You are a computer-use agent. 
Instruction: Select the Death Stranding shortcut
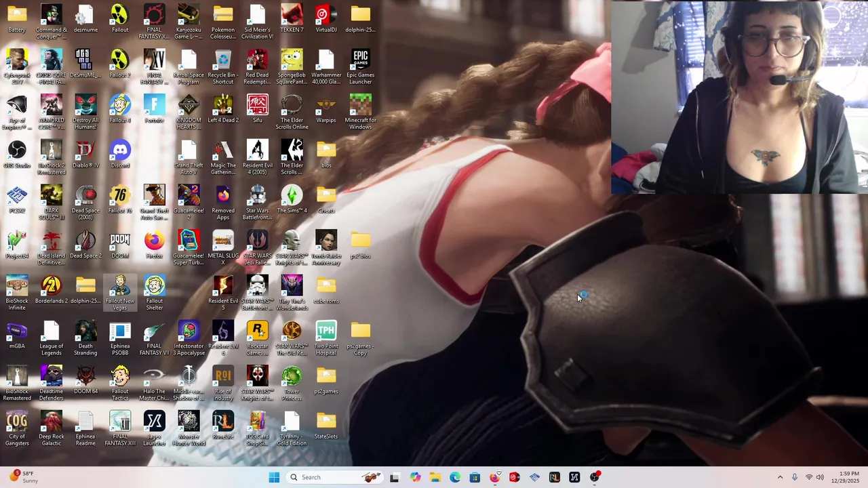[85, 338]
